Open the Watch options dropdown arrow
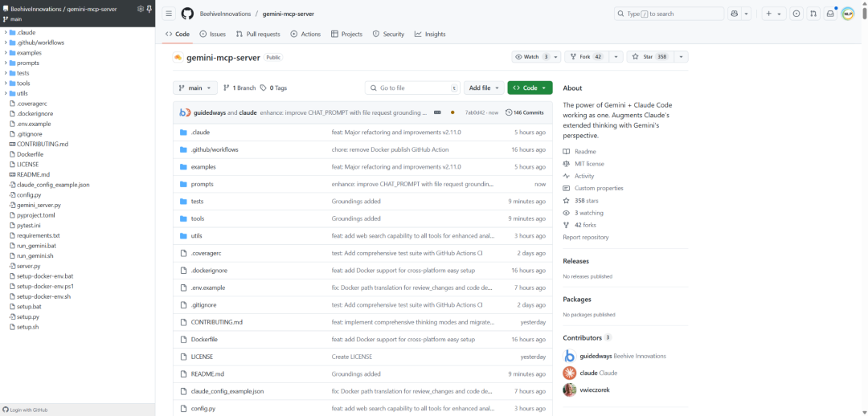868x416 pixels. (556, 57)
